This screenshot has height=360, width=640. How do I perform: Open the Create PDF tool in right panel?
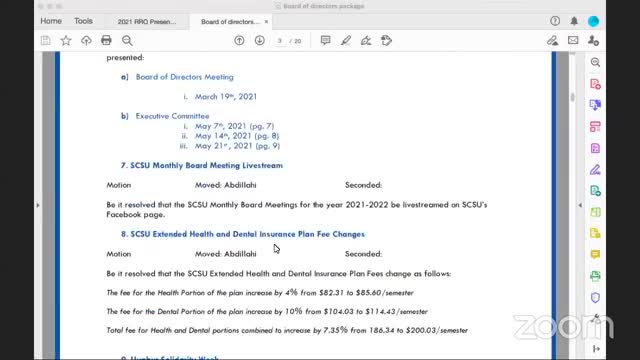coord(596,84)
